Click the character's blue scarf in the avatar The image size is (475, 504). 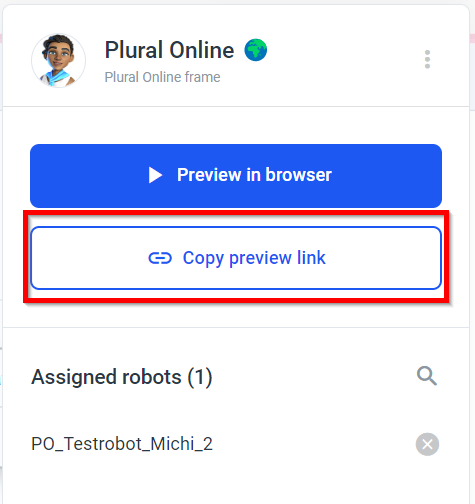tap(57, 76)
